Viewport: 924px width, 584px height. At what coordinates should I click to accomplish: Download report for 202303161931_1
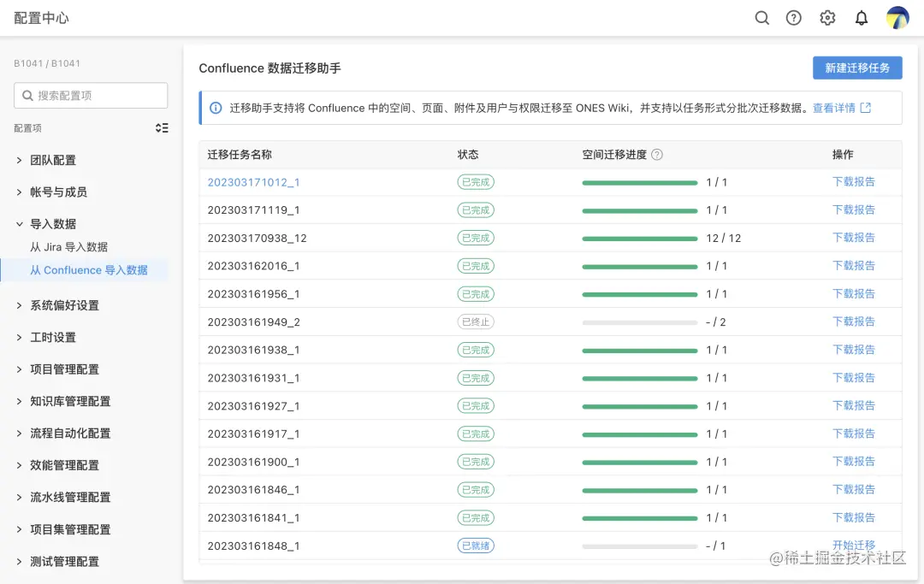point(853,378)
